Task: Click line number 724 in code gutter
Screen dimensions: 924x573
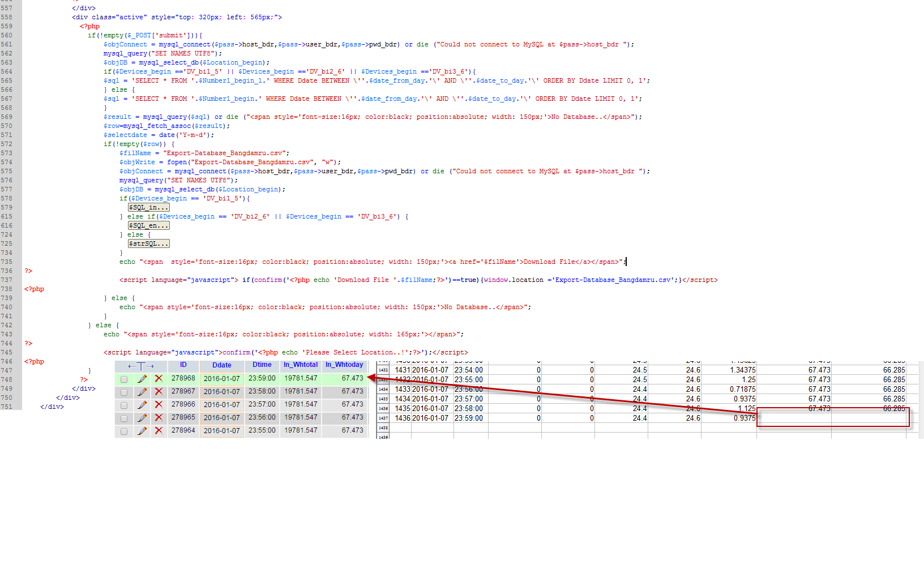Action: point(7,234)
